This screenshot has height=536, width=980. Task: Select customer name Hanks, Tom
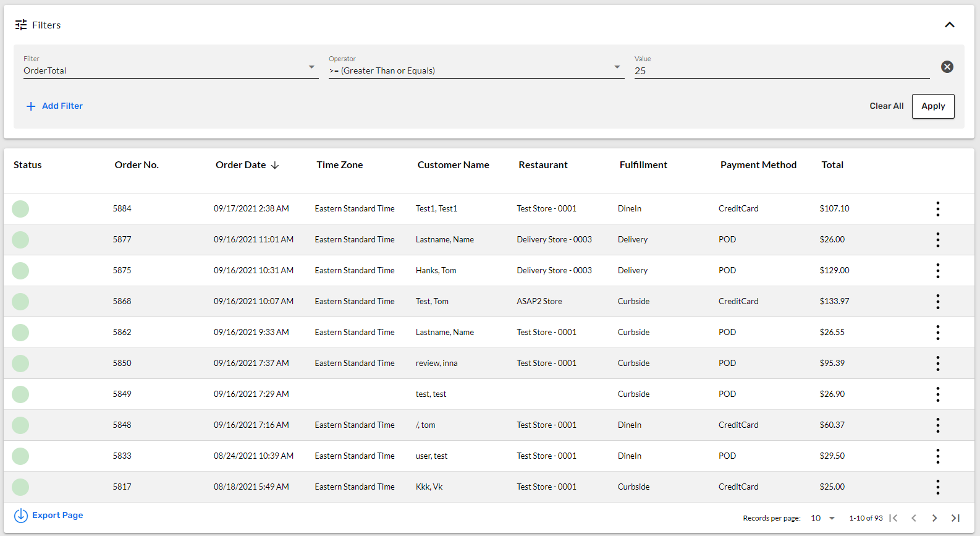[x=436, y=270]
